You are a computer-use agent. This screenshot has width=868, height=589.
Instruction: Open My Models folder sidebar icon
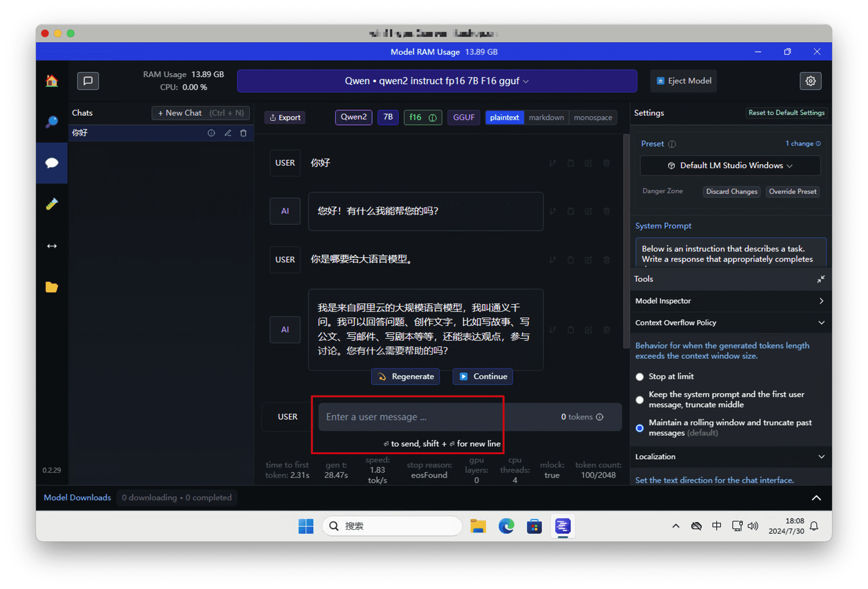52,287
